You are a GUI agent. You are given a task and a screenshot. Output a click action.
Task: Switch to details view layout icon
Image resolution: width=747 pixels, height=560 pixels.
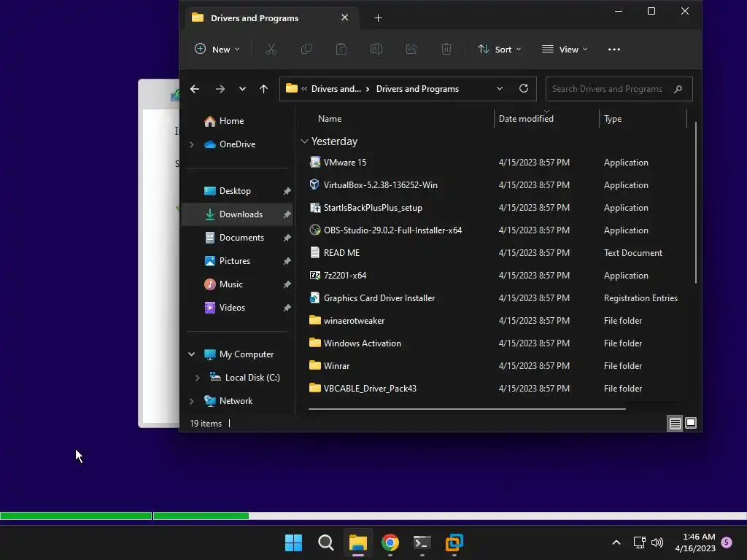tap(675, 424)
